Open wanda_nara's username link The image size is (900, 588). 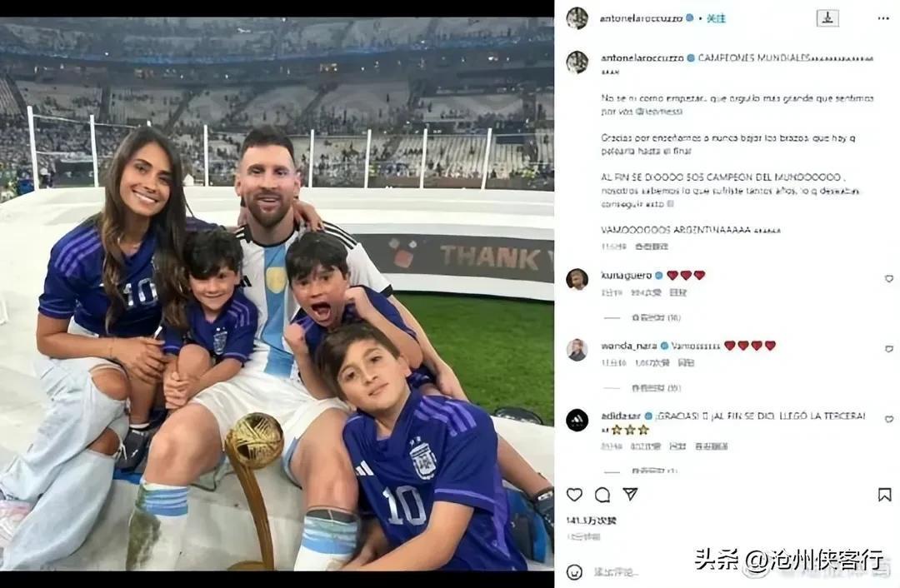click(x=629, y=346)
